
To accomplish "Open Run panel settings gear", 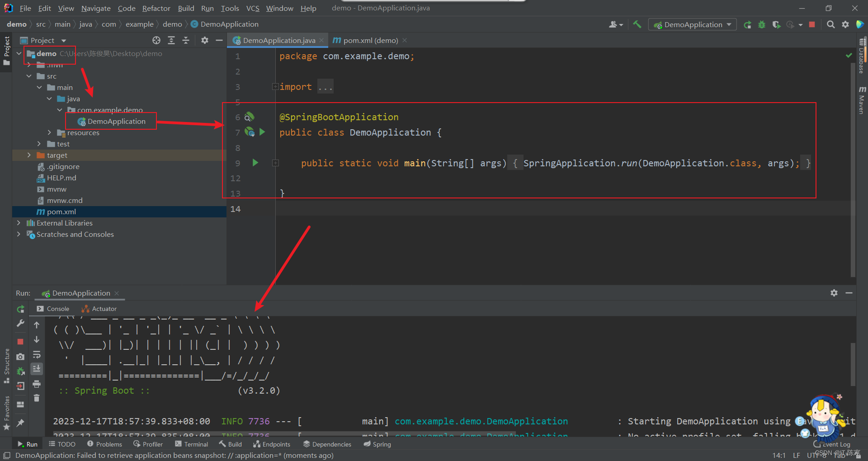I will click(834, 293).
